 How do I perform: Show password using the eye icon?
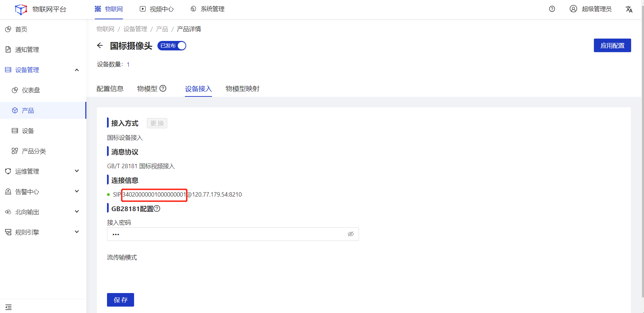point(351,234)
